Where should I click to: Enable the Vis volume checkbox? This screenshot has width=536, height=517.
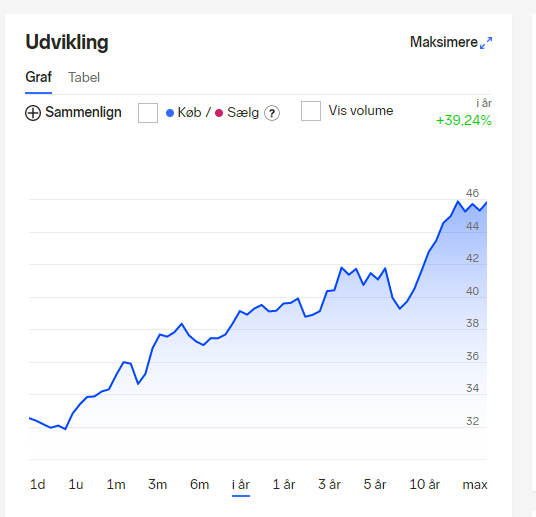pos(311,111)
